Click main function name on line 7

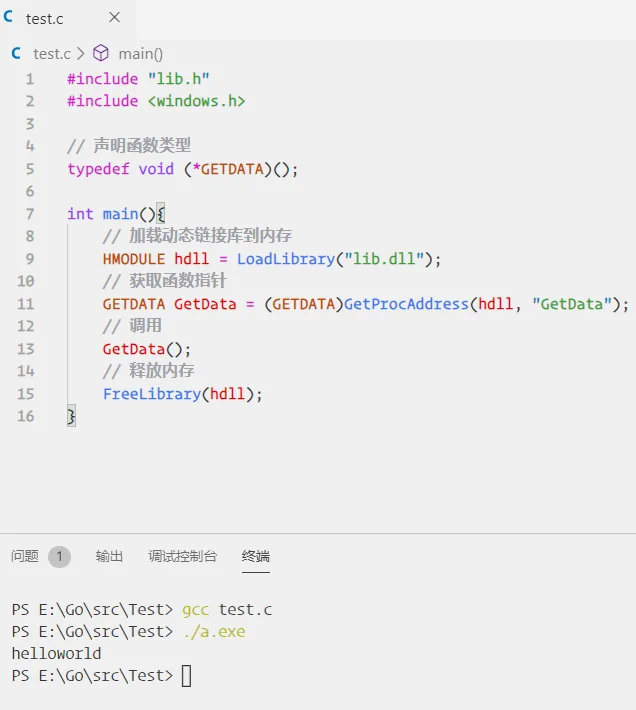pos(120,214)
